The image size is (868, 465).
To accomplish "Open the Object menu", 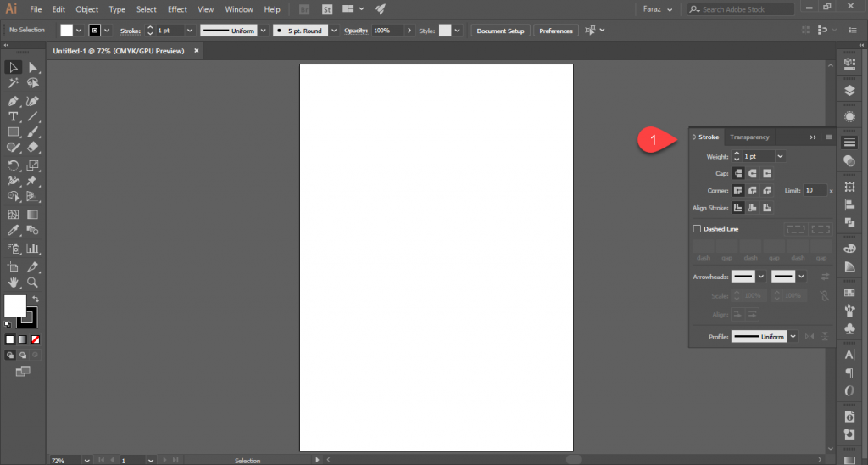I will (87, 9).
